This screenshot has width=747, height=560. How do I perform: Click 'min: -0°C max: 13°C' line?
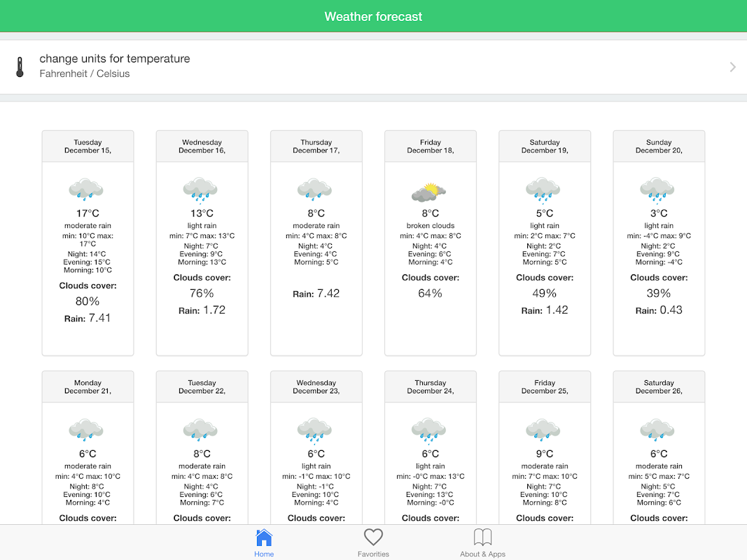(431, 476)
